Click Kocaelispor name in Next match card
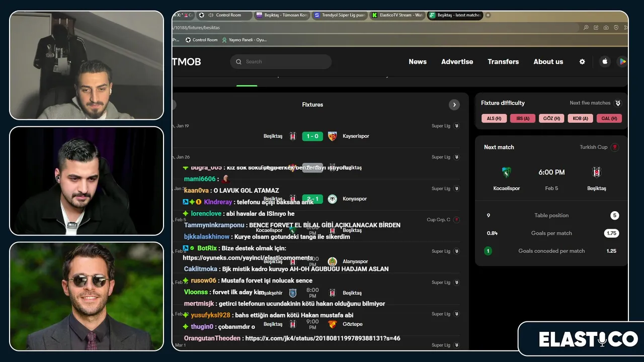The height and width of the screenshot is (362, 644). [x=507, y=189]
